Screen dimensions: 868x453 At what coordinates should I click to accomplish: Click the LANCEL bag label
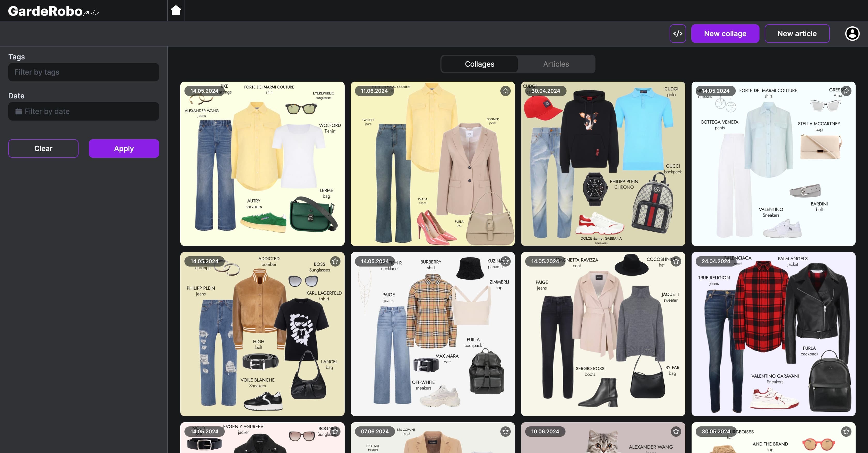point(329,364)
